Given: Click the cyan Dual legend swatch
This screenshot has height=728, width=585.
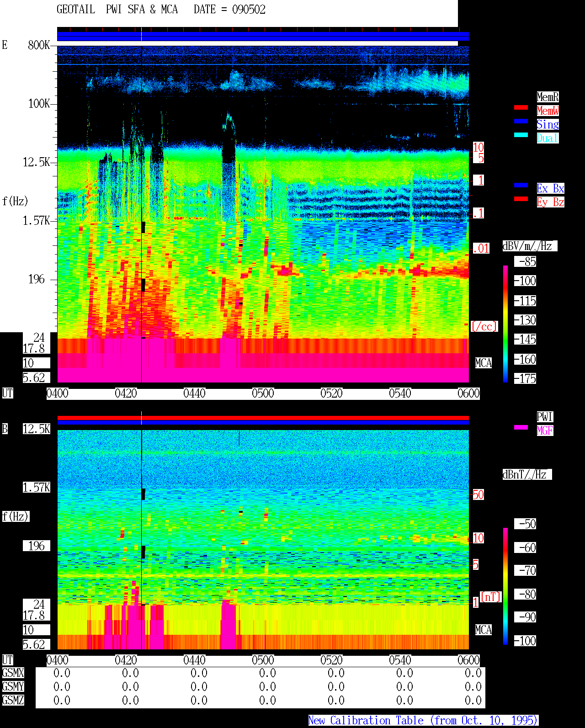Looking at the screenshot, I should [521, 135].
